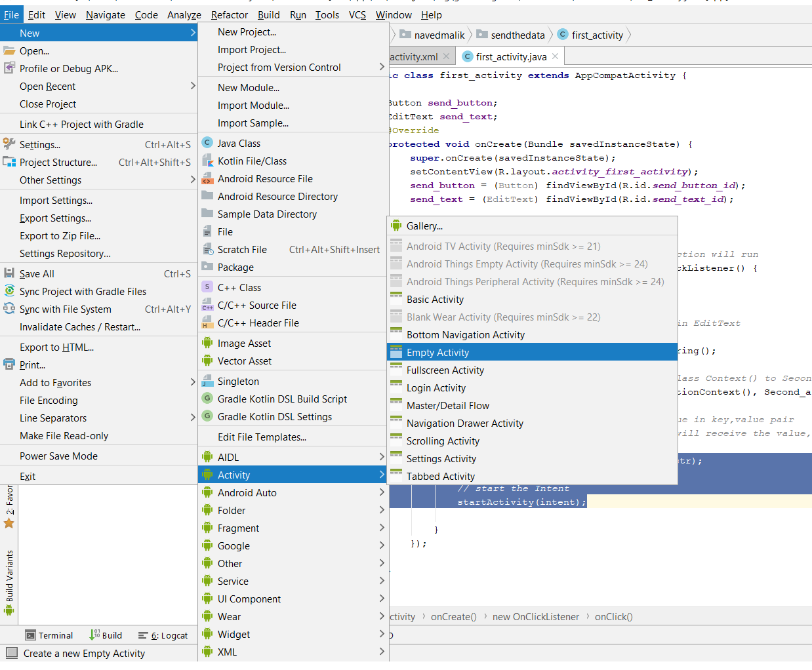Click Gradle Kotlin DSL Build Script icon
This screenshot has width=812, height=670.
click(x=207, y=399)
